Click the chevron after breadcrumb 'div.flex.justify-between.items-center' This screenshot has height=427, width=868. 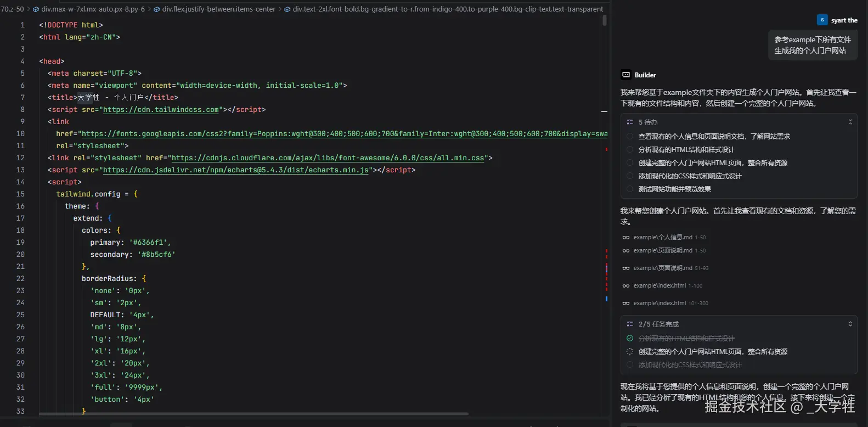point(280,9)
